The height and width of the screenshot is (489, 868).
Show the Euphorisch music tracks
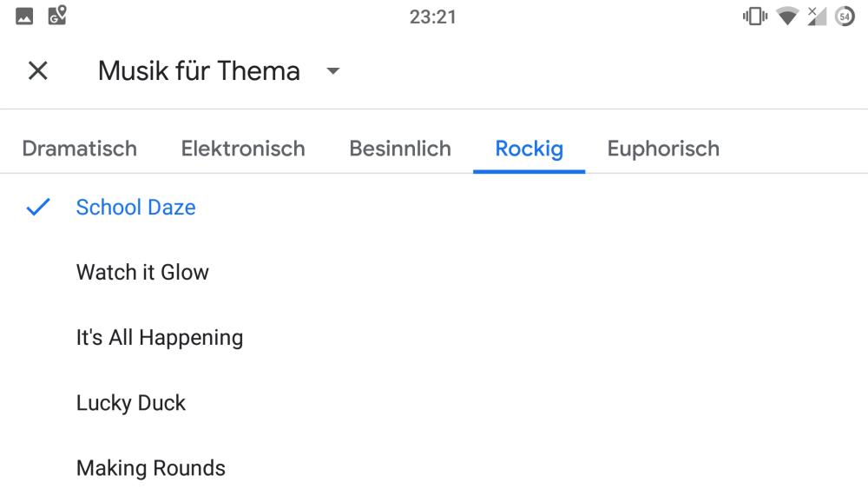coord(663,149)
